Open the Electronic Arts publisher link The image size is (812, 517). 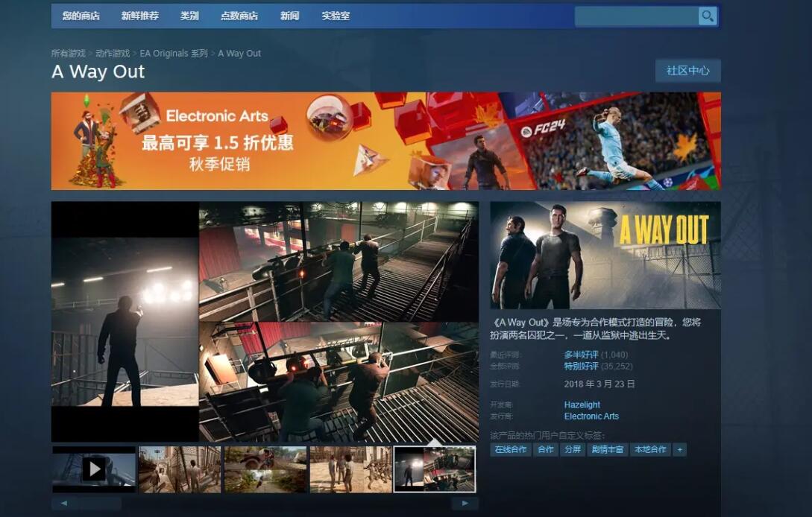click(591, 416)
